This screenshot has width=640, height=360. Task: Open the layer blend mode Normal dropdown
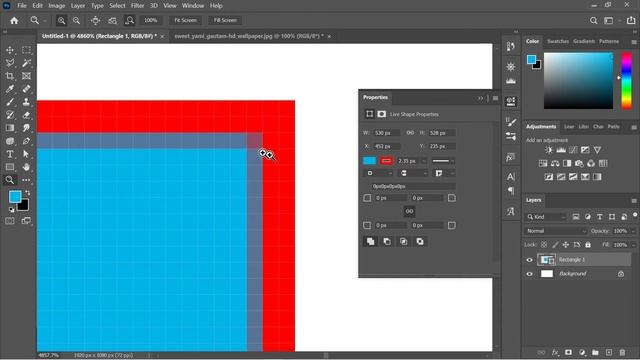[556, 231]
